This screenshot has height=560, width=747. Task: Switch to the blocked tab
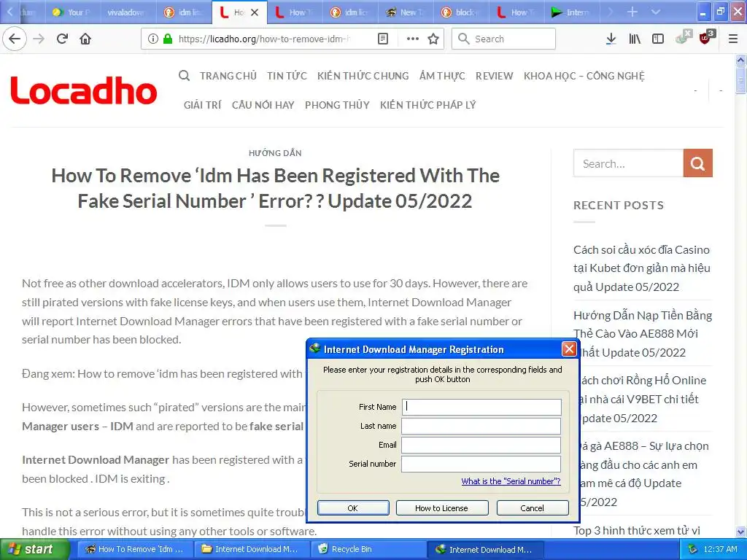[462, 12]
